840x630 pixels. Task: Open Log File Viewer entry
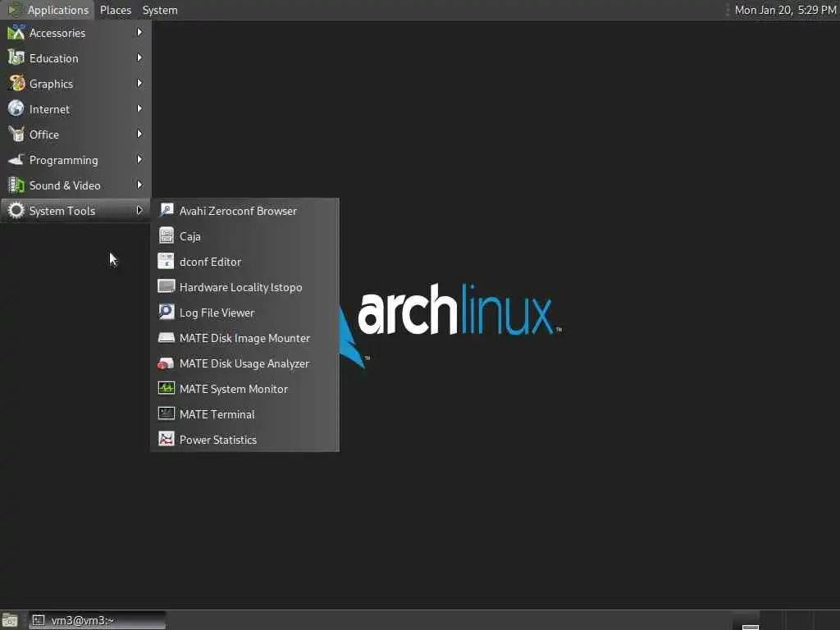point(244,313)
